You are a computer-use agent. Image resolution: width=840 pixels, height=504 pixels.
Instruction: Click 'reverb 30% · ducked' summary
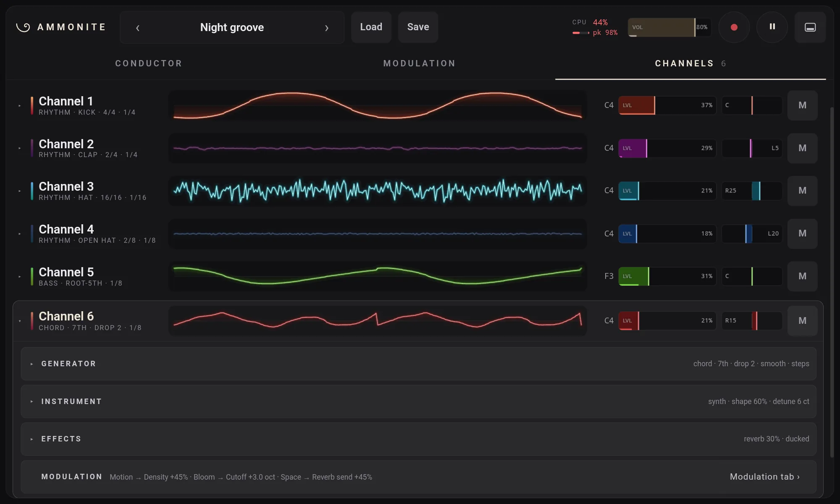pos(777,439)
